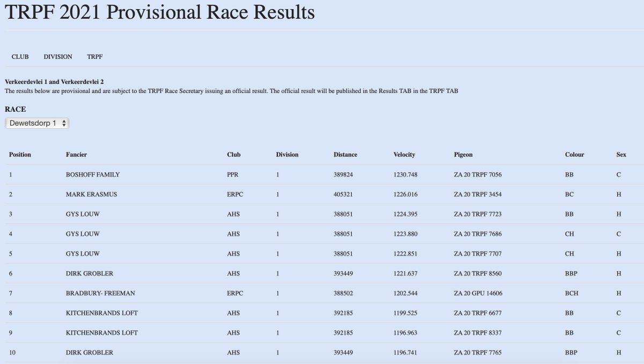The image size is (644, 364).
Task: Click the RACE label above dropdown
Action: [x=16, y=109]
